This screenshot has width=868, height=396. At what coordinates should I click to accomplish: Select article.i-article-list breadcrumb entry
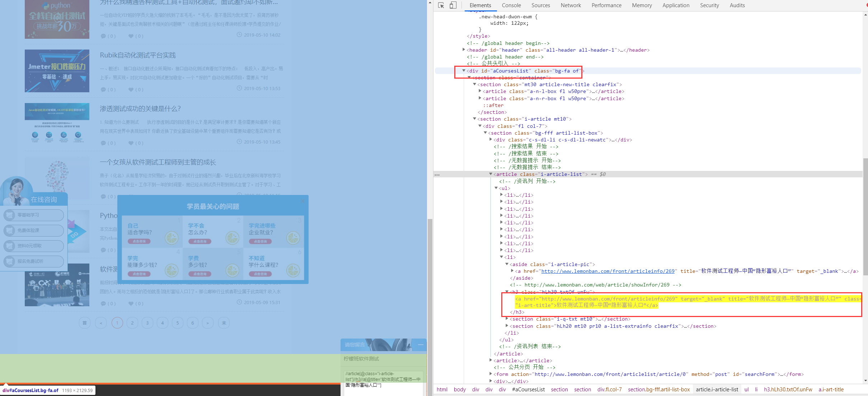[717, 390]
